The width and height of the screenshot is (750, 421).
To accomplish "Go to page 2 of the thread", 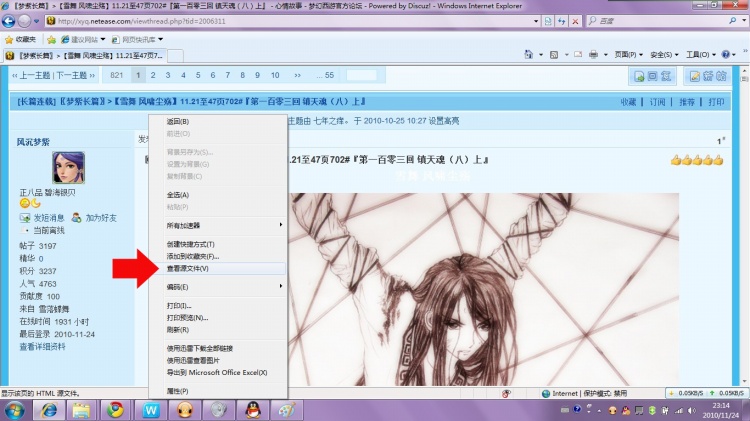I will pyautogui.click(x=153, y=75).
